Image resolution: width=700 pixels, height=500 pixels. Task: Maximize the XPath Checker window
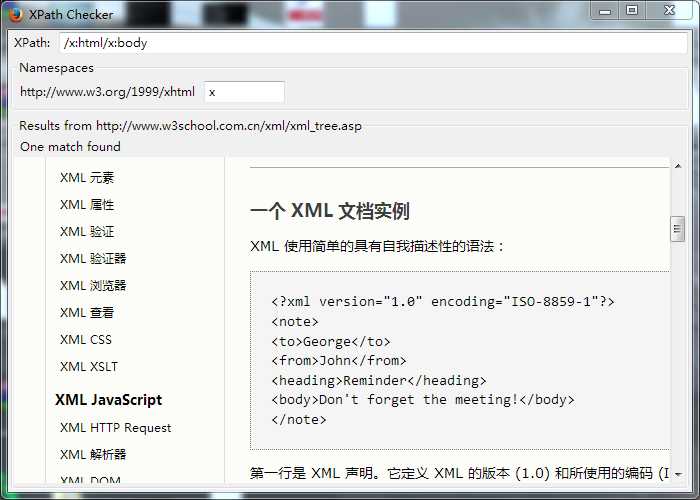[632, 10]
